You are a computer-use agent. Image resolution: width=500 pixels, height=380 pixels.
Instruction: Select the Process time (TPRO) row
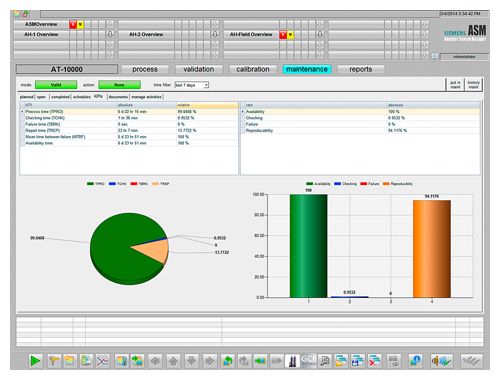click(x=129, y=112)
